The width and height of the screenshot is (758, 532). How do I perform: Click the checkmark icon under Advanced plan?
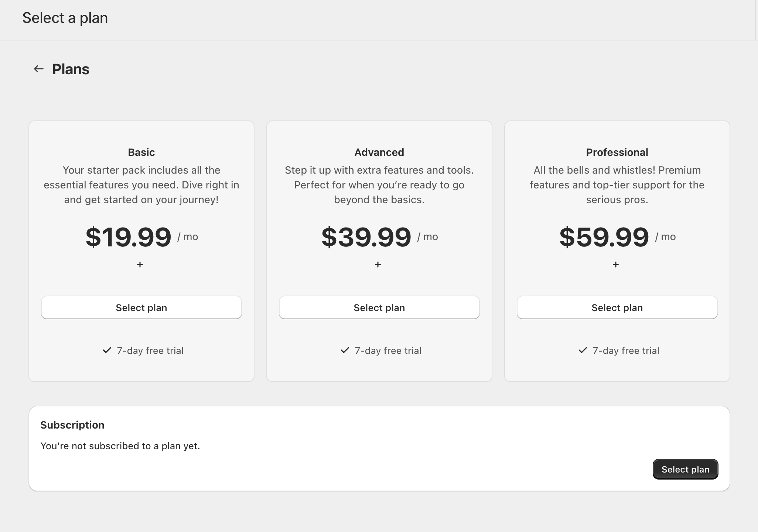pos(345,350)
